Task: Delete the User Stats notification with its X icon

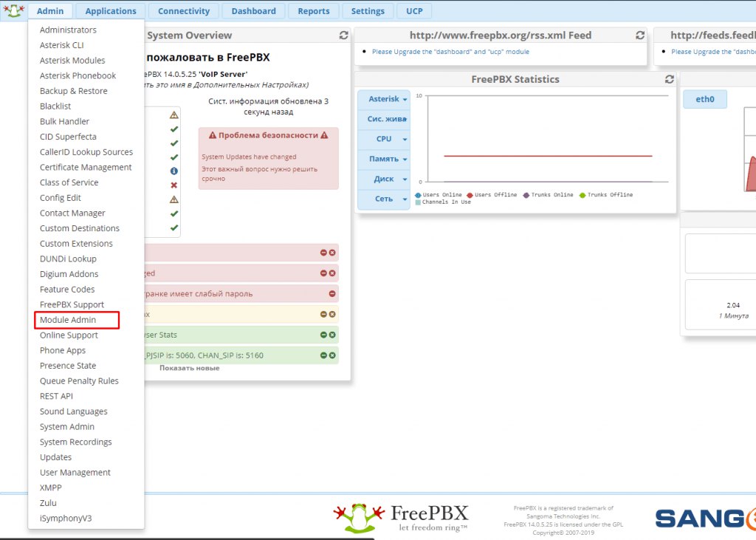Action: (x=332, y=335)
